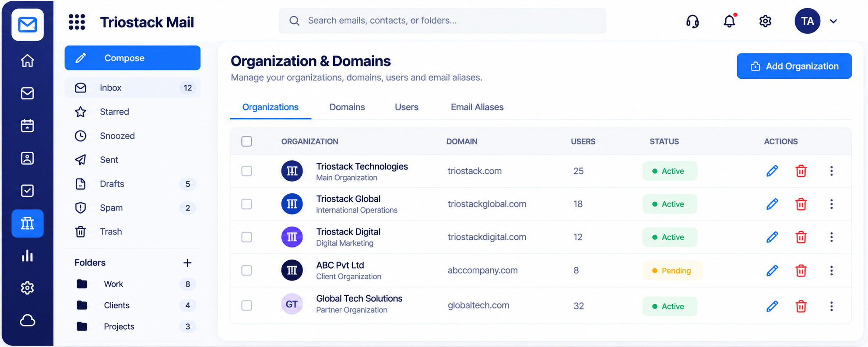Image resolution: width=868 pixels, height=347 pixels.
Task: Open the apps grid launcher icon
Action: [77, 22]
